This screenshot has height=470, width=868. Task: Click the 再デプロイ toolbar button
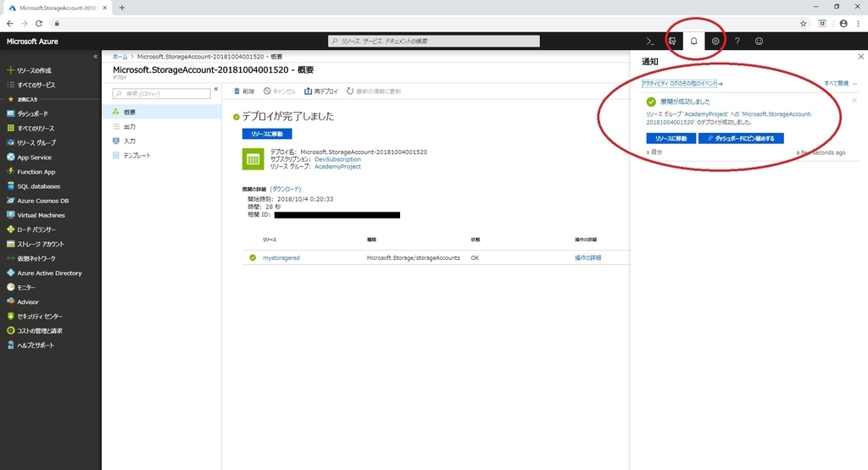coord(321,91)
